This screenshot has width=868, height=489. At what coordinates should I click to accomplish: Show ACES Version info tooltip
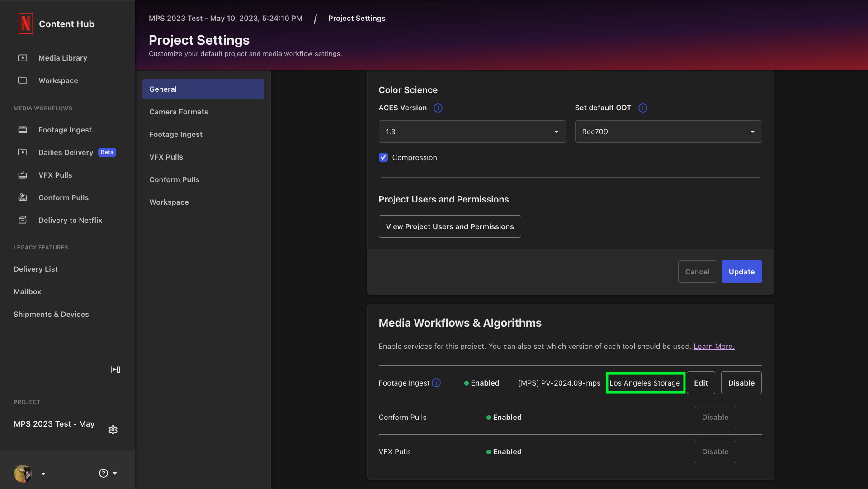coord(438,108)
